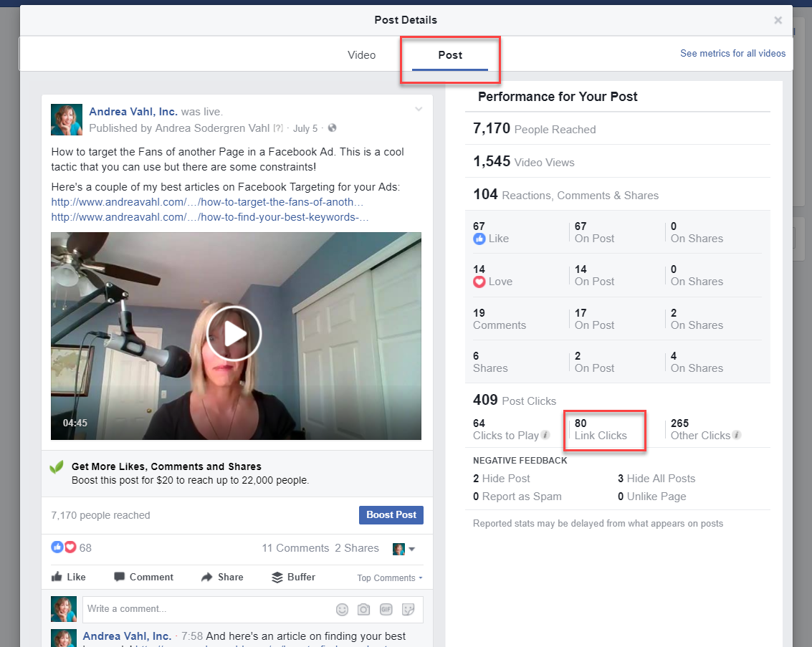Open the how-to-find-your-best-keywords link
Screen dimensions: 812x647
tap(210, 217)
